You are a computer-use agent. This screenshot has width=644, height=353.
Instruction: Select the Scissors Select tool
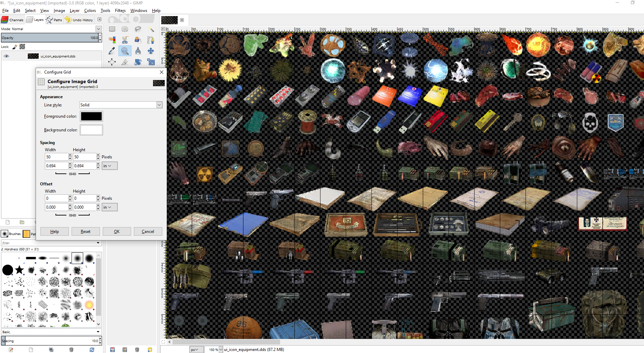[125, 40]
